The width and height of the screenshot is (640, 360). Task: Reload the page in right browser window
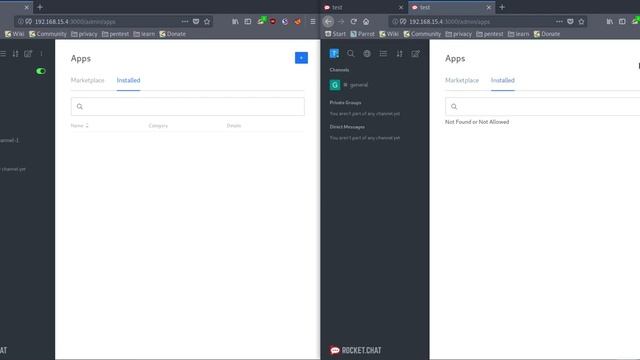(353, 21)
